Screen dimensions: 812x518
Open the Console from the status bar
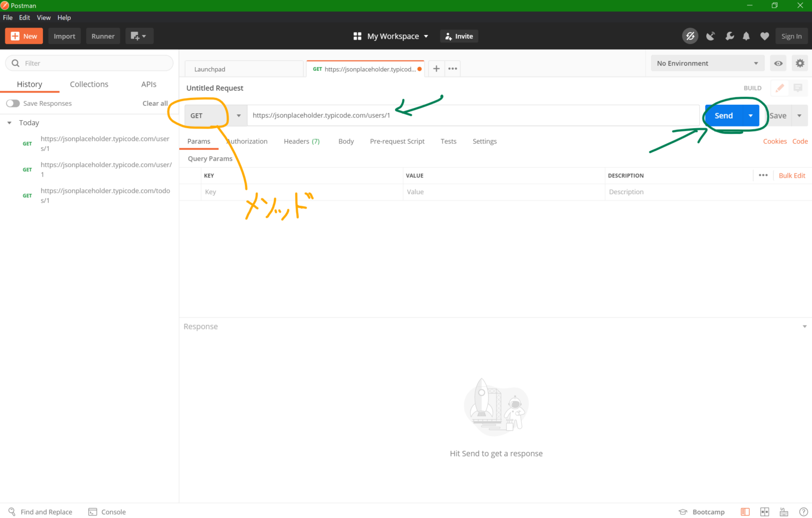point(107,512)
